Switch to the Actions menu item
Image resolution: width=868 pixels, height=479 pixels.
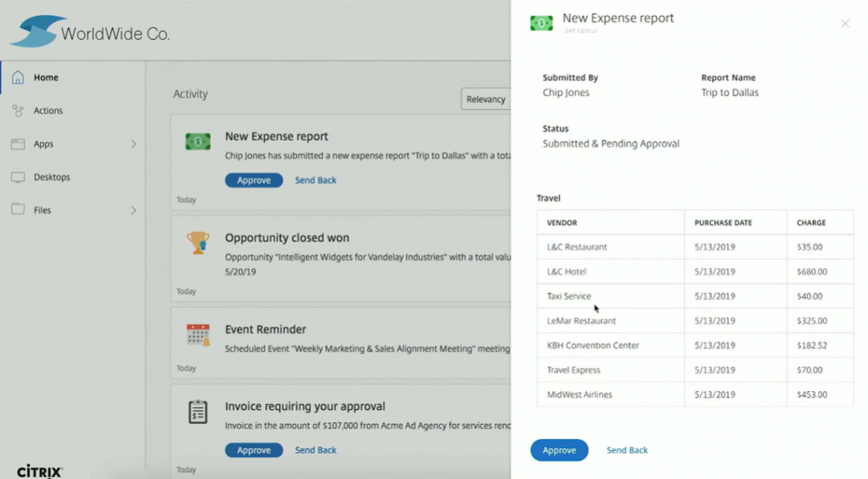pos(50,110)
